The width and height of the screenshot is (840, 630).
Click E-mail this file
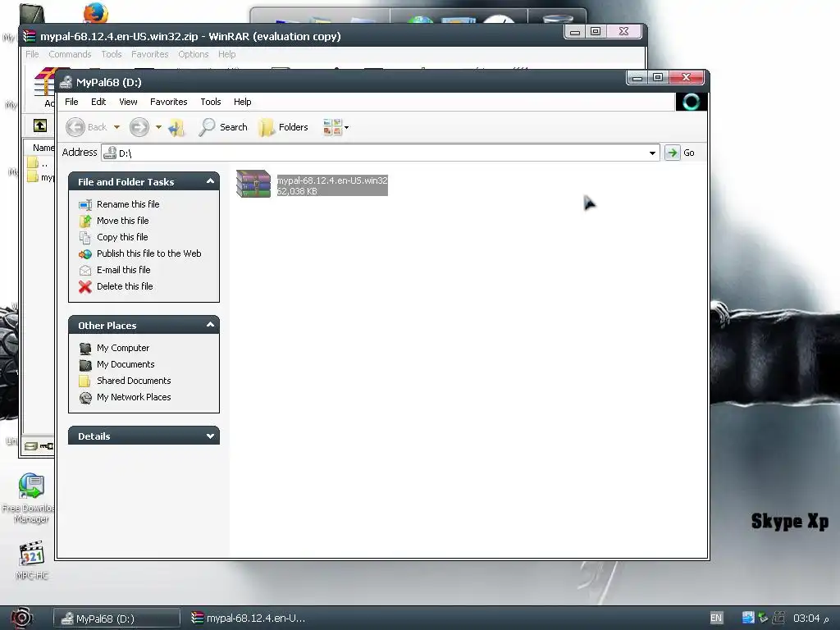tap(123, 270)
